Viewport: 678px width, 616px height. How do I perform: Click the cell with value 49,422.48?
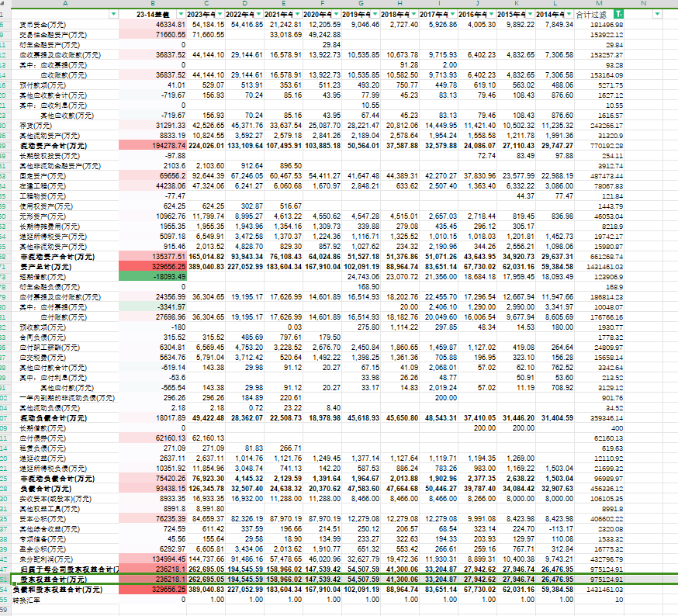(206, 418)
